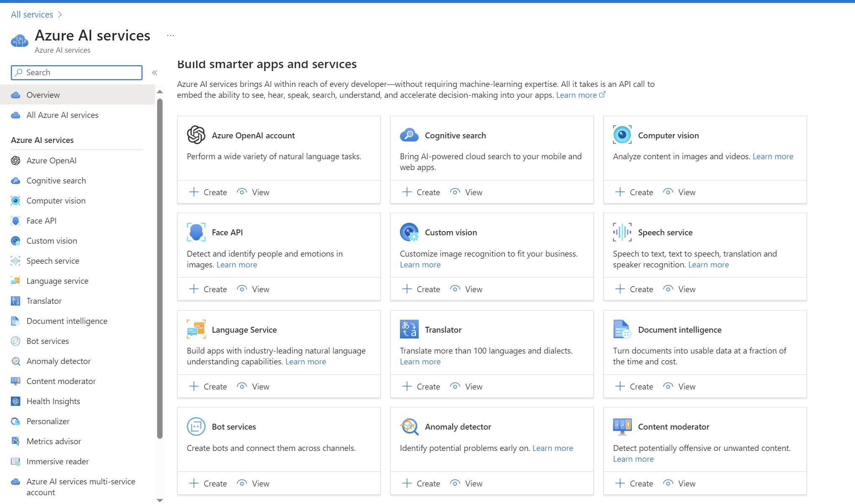Screen dimensions: 855x504
Task: Click the Anomaly detector icon in sidebar
Action: [15, 361]
